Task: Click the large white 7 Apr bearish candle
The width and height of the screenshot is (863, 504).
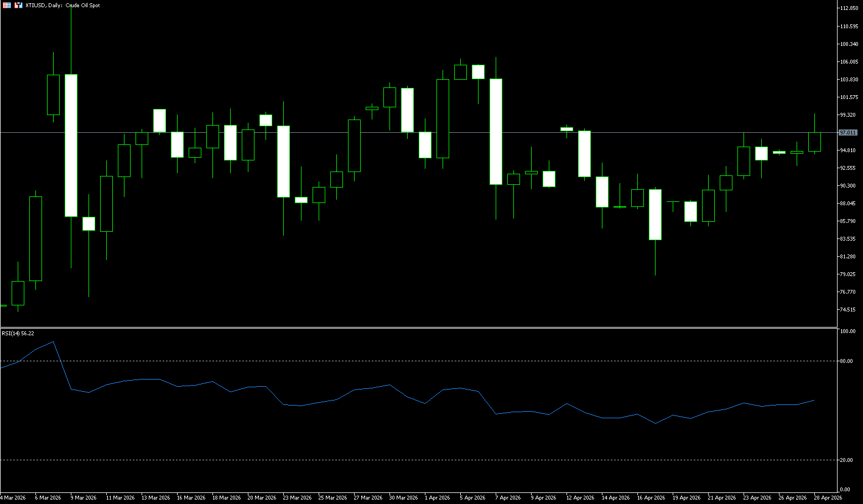Action: click(x=496, y=132)
